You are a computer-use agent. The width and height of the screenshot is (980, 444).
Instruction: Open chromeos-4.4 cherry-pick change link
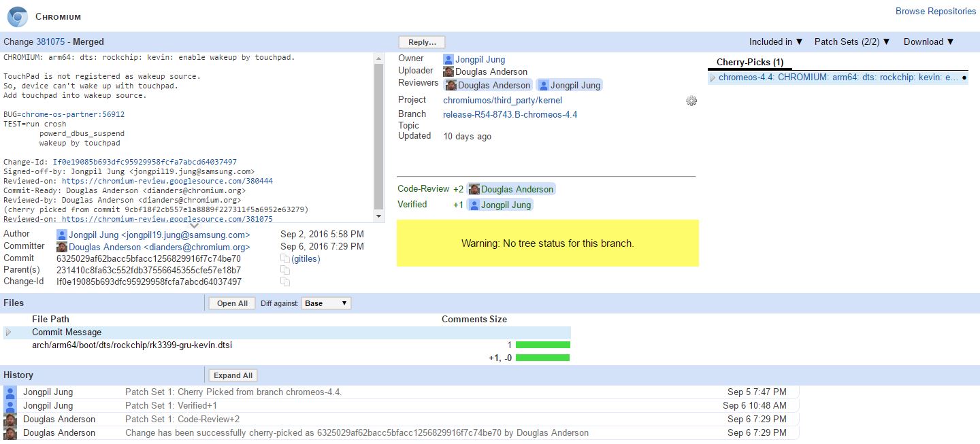pyautogui.click(x=838, y=78)
